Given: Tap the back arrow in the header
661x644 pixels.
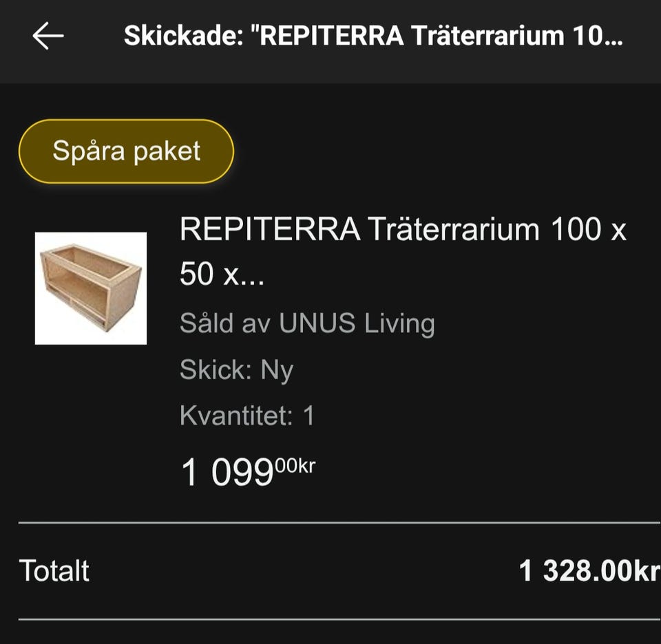Looking at the screenshot, I should point(48,36).
